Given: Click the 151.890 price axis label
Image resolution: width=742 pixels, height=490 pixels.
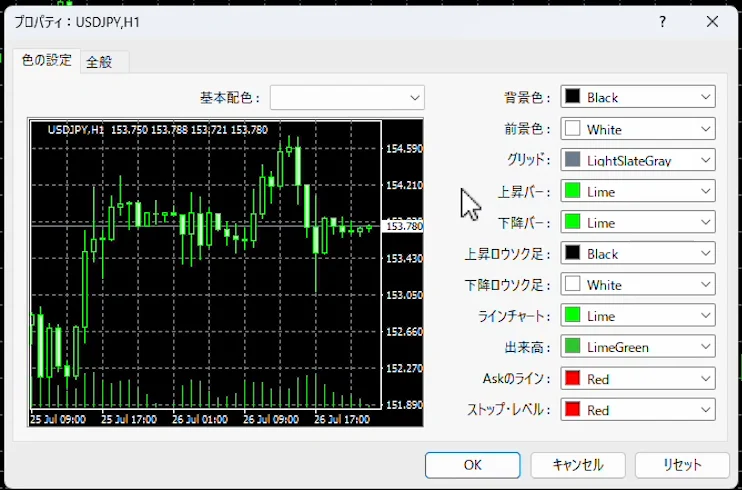Looking at the screenshot, I should click(x=405, y=405).
